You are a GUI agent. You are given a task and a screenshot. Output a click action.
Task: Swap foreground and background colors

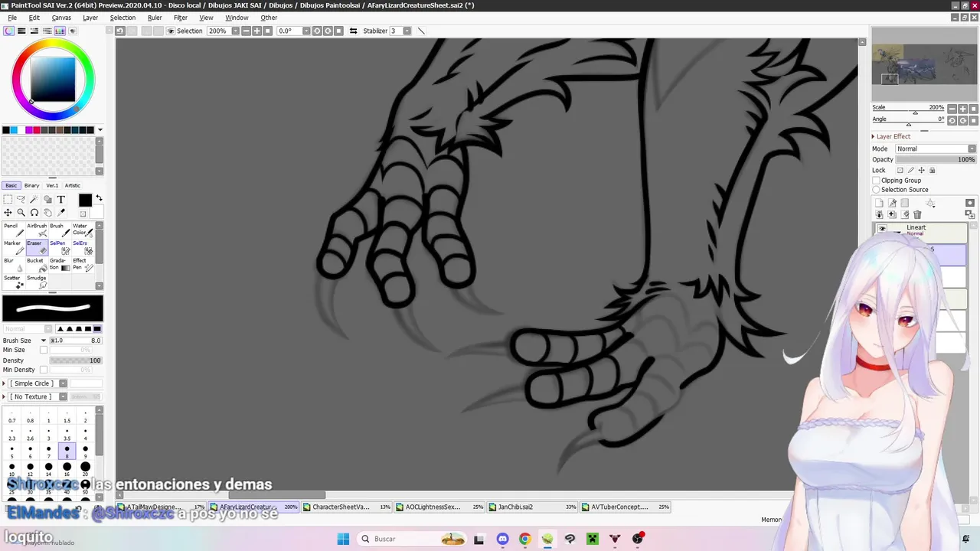pos(99,199)
